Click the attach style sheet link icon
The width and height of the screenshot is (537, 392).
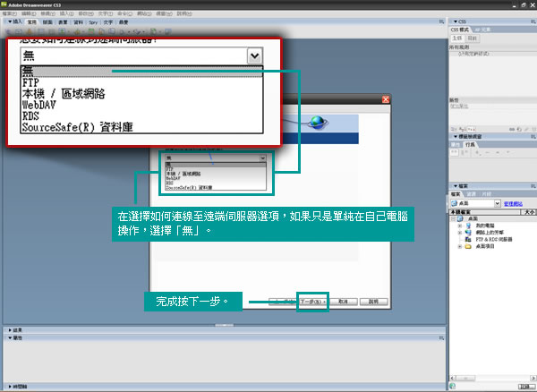point(512,130)
